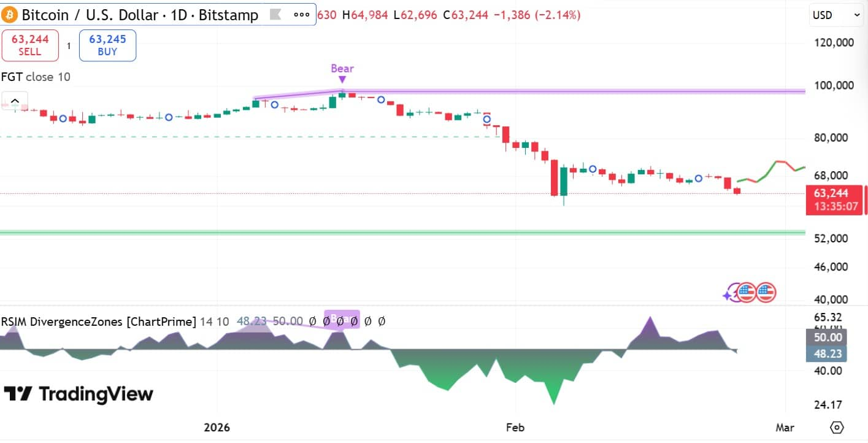Click the purple Bear divergence arrow marker
Image resolution: width=868 pixels, height=443 pixels.
[342, 78]
